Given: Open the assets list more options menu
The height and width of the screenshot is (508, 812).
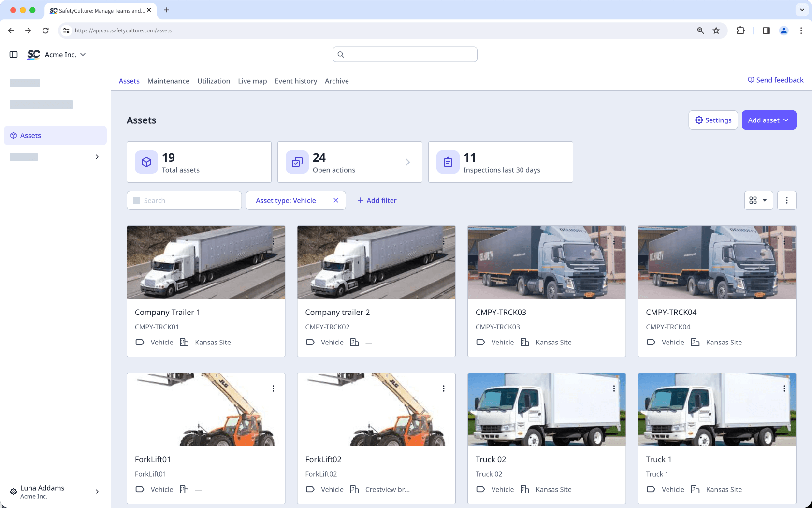Looking at the screenshot, I should click(787, 200).
